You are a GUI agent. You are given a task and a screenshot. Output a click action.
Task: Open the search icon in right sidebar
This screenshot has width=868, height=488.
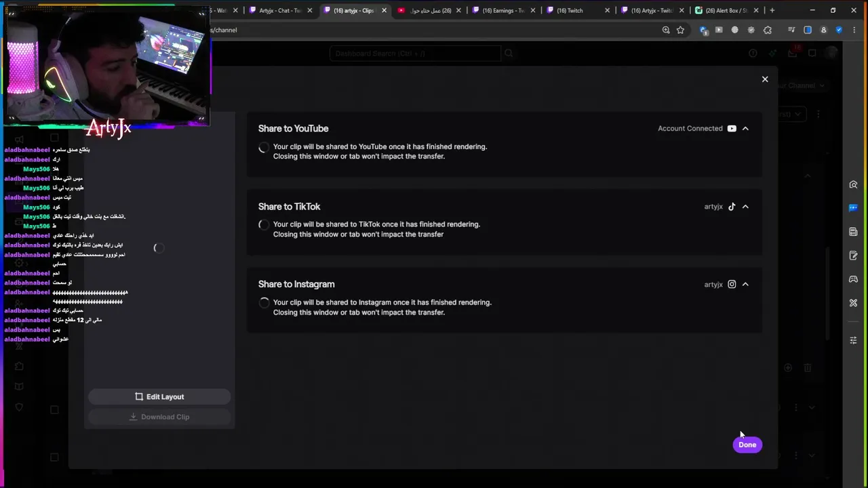point(853,185)
